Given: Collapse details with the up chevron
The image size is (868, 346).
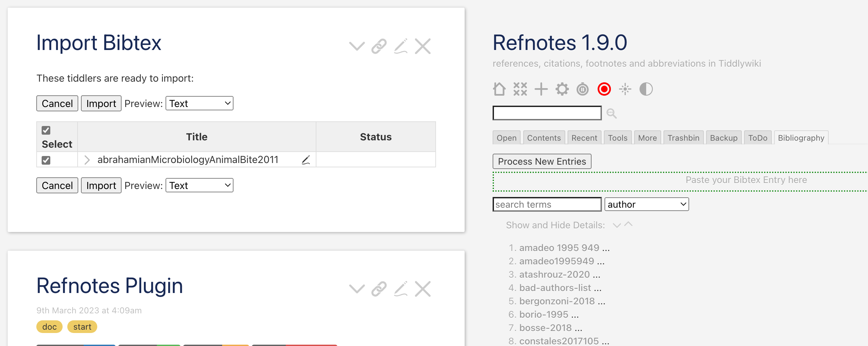Looking at the screenshot, I should click(x=629, y=224).
